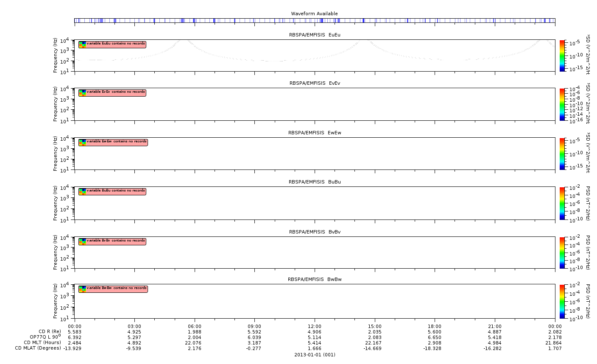Click the "CD R (Re)" row label

click(x=50, y=331)
